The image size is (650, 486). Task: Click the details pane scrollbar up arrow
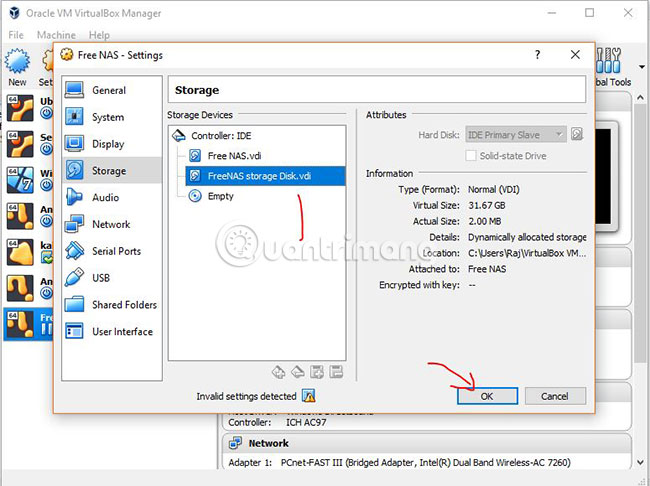pos(640,98)
